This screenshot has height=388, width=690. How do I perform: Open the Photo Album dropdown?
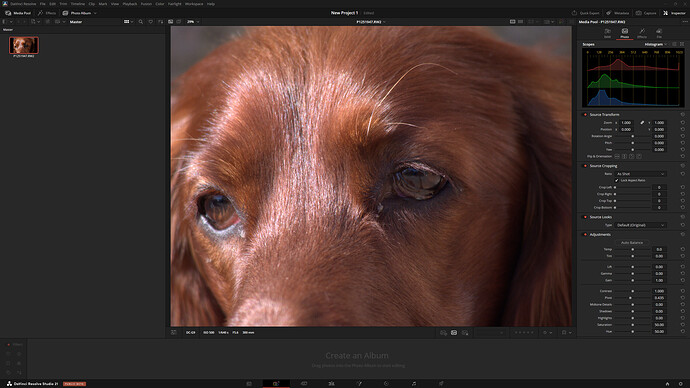pyautogui.click(x=80, y=13)
